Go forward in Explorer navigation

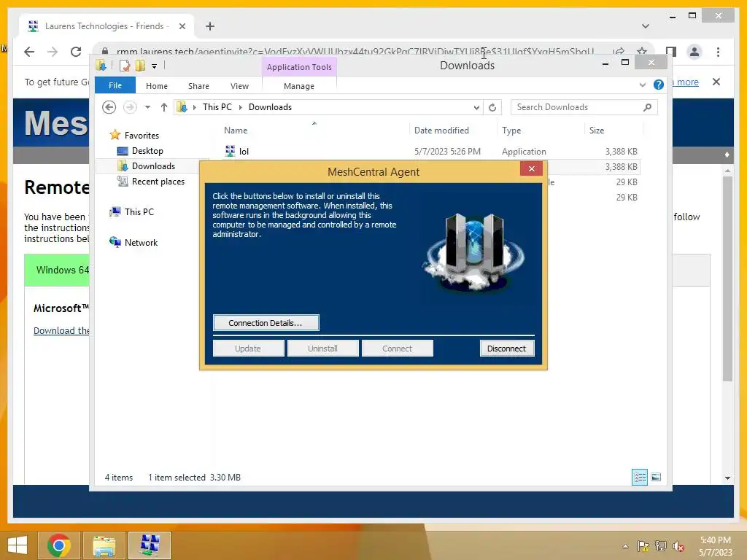coord(130,107)
